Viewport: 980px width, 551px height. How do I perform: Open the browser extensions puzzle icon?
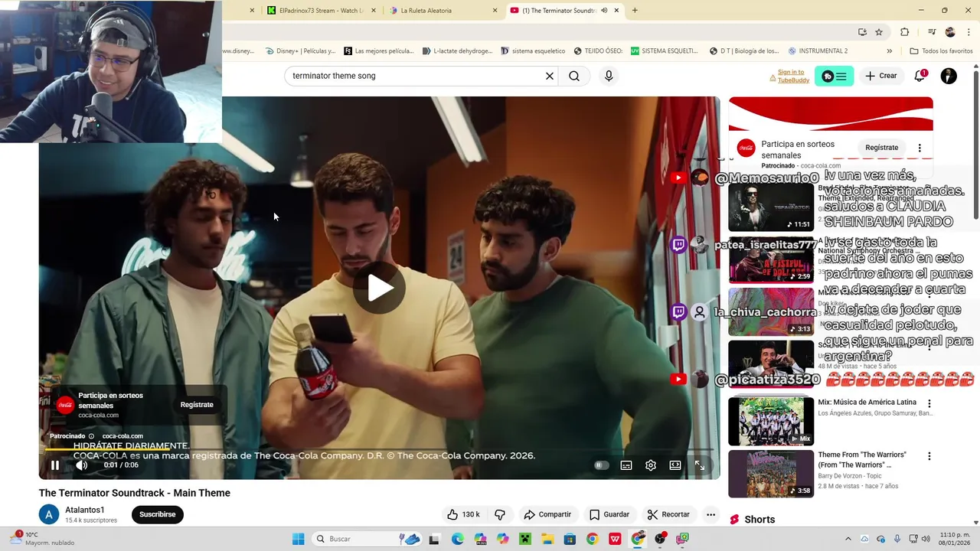tap(904, 32)
